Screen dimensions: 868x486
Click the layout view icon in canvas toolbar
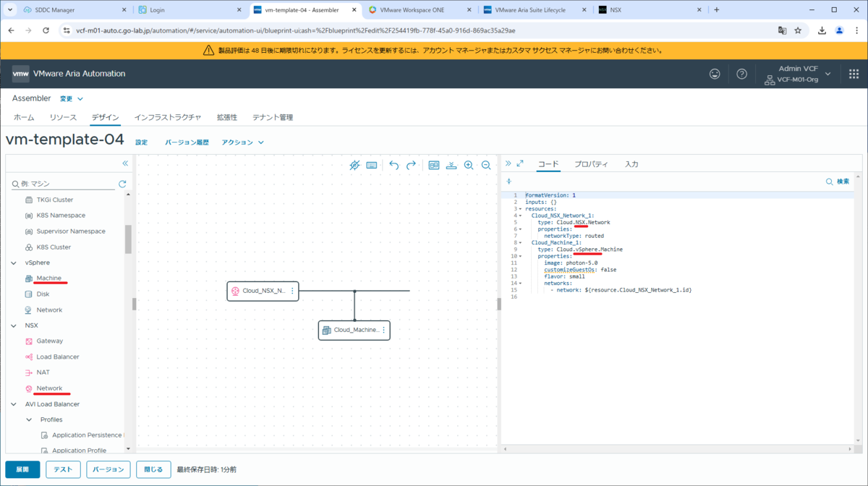(434, 165)
